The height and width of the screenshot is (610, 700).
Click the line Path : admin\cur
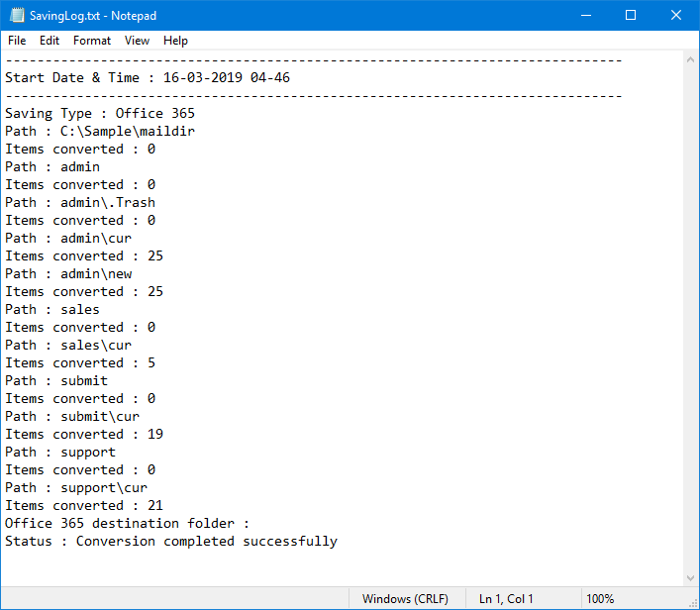click(68, 239)
